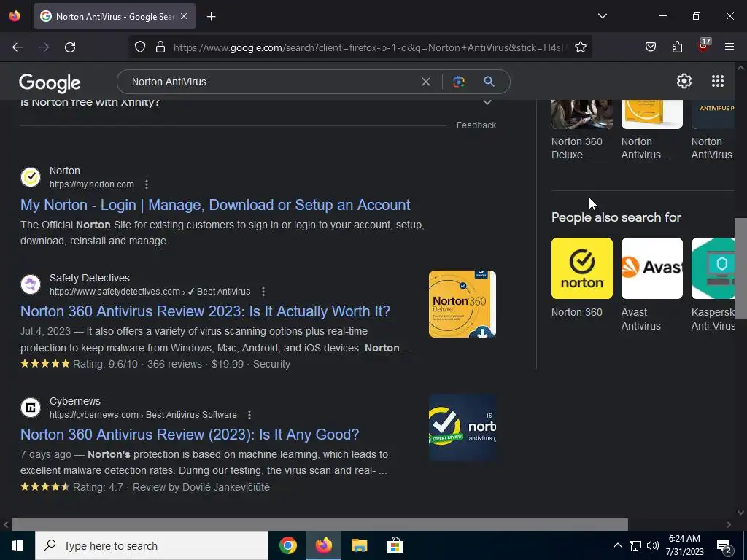Open Safety Detectives Norton 360 box image

point(462,304)
